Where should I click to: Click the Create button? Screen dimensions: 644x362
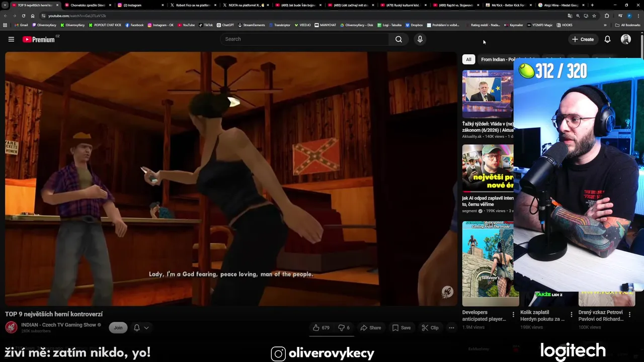pyautogui.click(x=583, y=39)
